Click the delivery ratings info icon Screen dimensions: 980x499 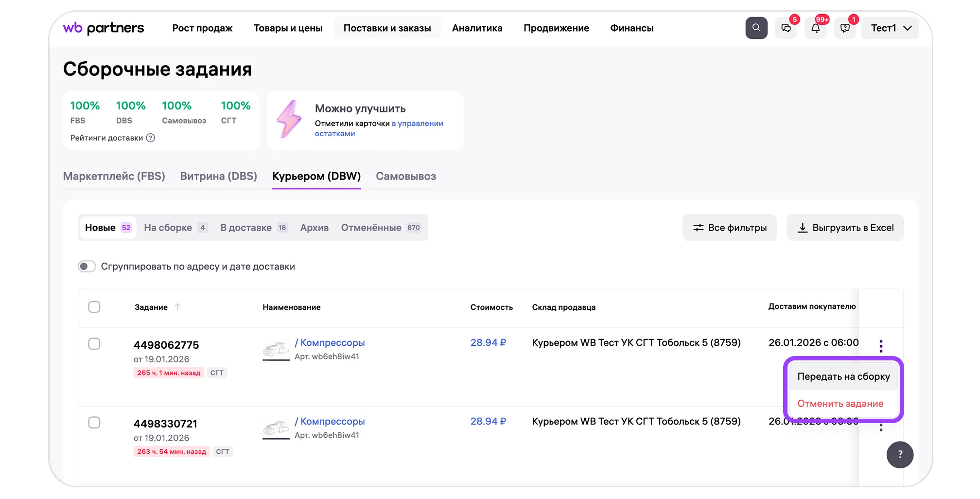(x=151, y=138)
